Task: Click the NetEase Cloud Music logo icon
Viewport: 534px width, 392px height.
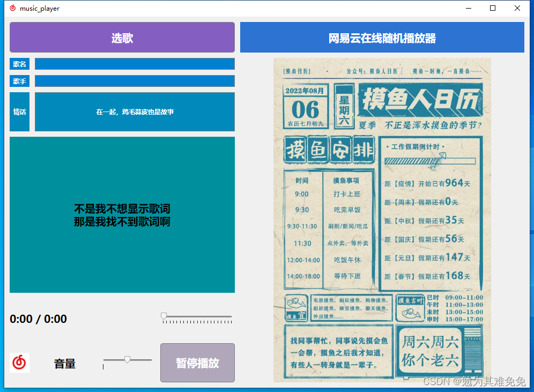Action: [19, 363]
